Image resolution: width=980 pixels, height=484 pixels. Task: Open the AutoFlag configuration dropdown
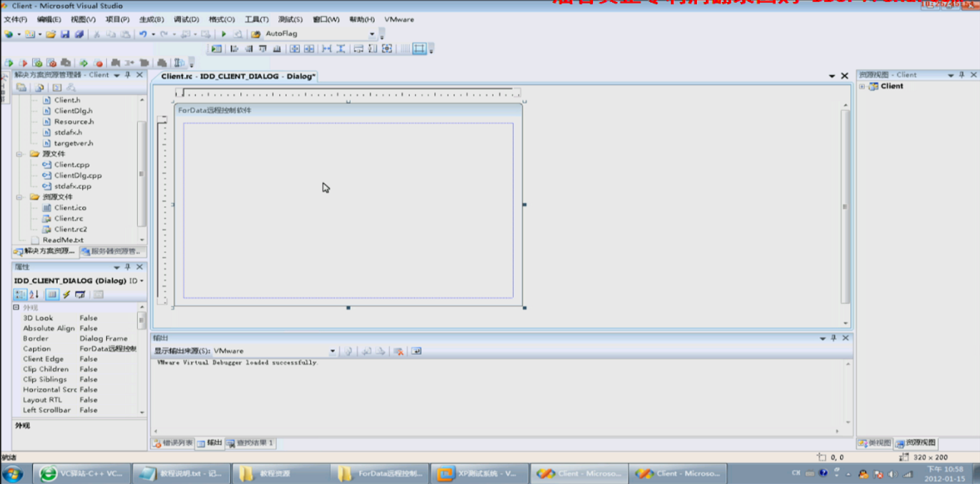point(372,34)
